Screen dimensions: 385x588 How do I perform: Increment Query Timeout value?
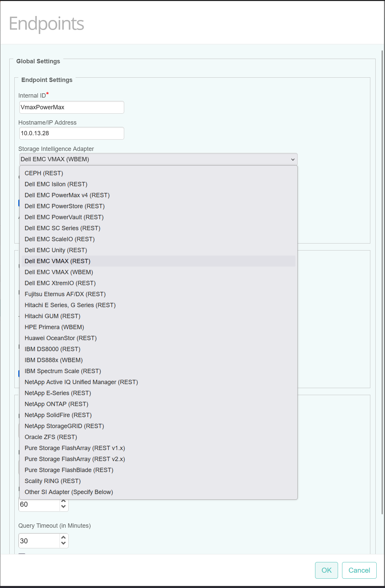tap(64, 538)
